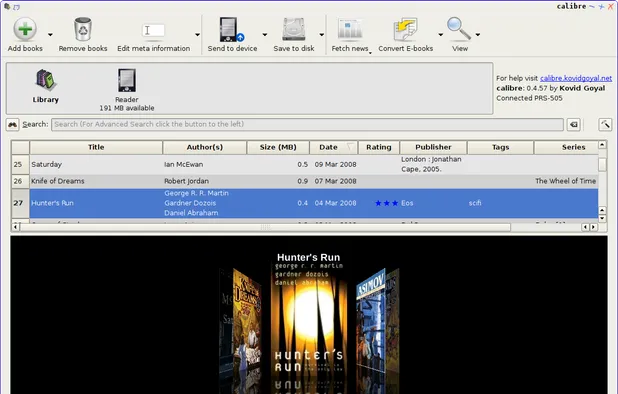Screen dimensions: 618x394
Task: Sort by the Rating column header
Action: pyautogui.click(x=379, y=147)
